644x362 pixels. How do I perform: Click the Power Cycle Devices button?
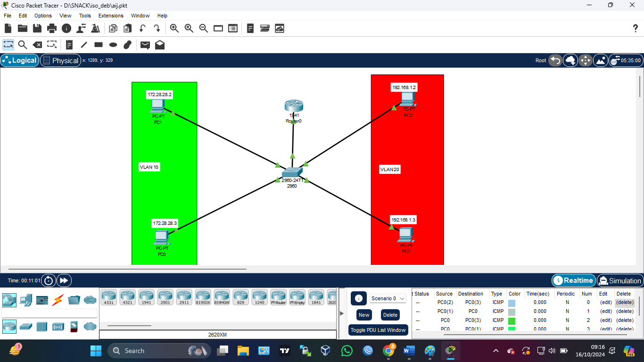coord(49,280)
